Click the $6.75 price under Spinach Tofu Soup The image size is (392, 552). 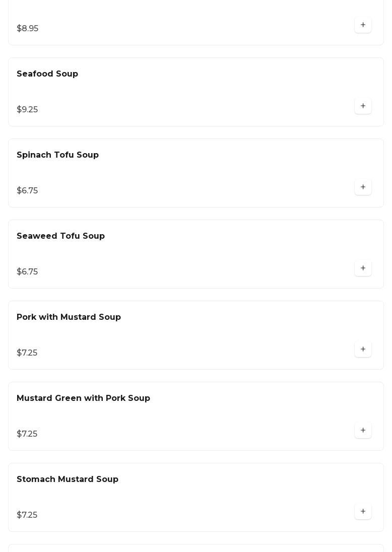(27, 191)
